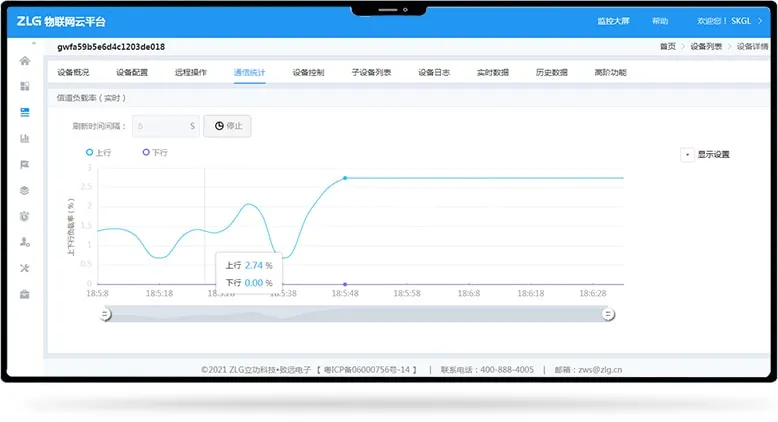
Task: Toggle the 下行 downlink legend series
Action: click(155, 153)
